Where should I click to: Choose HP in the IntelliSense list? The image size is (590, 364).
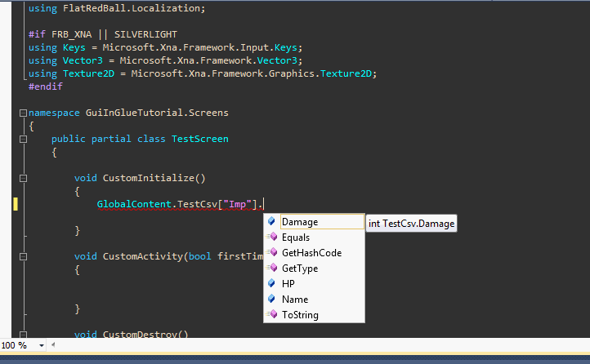click(288, 284)
